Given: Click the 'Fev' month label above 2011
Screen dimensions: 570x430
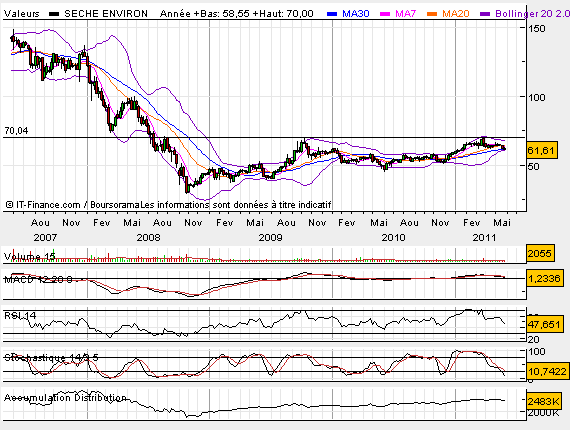Looking at the screenshot, I should point(471,222).
